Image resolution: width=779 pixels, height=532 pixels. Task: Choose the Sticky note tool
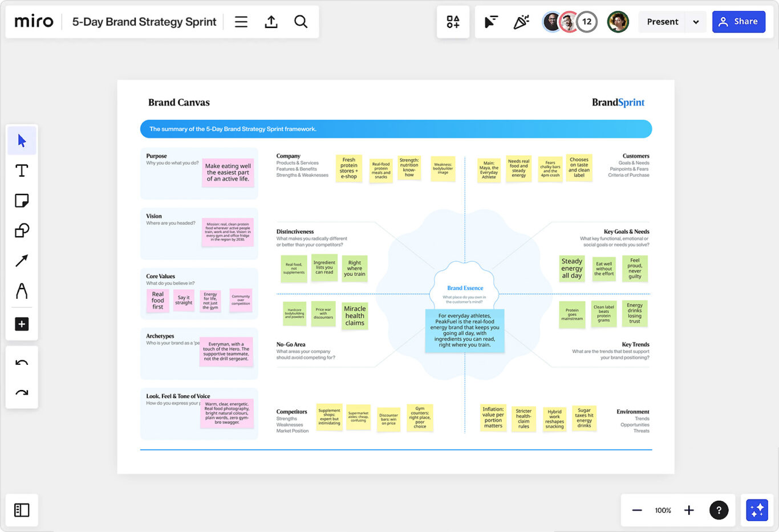(x=22, y=201)
